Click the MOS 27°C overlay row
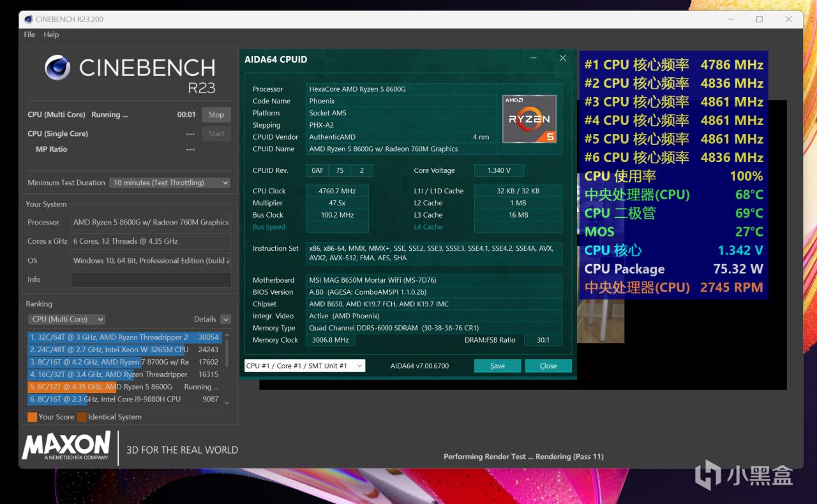 (674, 232)
